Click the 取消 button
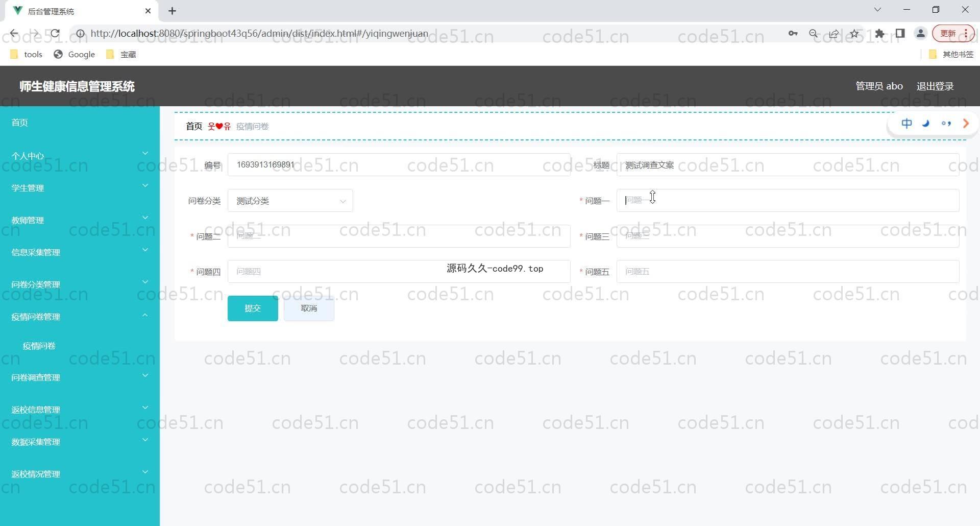Viewport: 980px width, 526px height. click(309, 308)
